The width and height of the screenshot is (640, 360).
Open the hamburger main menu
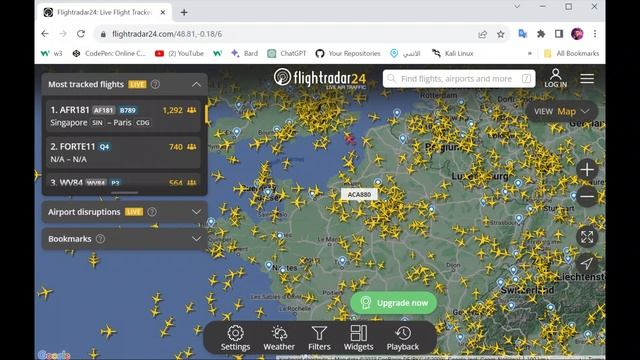point(587,78)
